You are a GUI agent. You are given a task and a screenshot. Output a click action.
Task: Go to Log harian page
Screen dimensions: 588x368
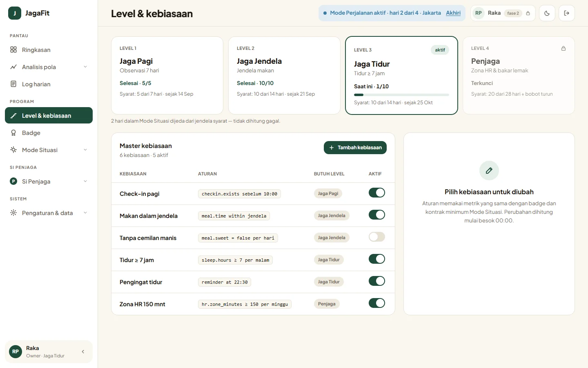[49, 84]
